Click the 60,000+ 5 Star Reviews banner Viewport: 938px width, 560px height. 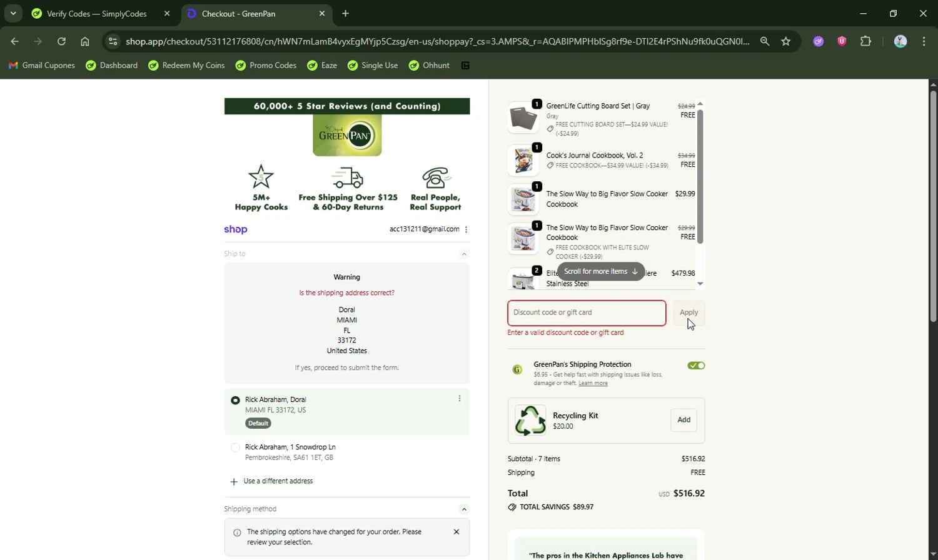[x=347, y=106]
